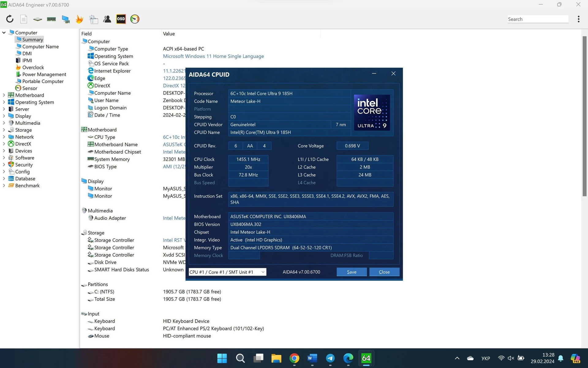Open Task View on the taskbar

(x=258, y=358)
